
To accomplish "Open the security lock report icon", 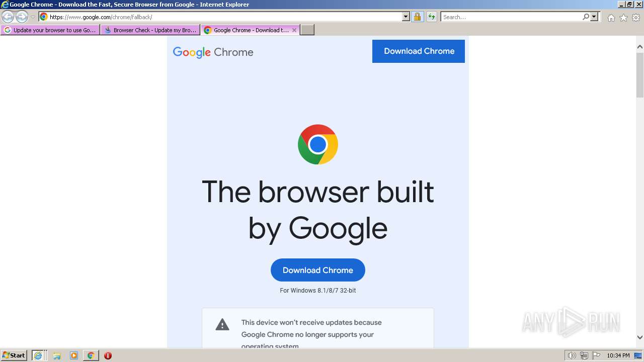I will pyautogui.click(x=417, y=17).
